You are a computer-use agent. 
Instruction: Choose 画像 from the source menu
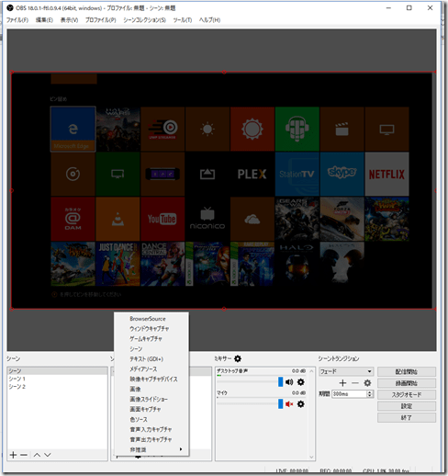pos(151,389)
